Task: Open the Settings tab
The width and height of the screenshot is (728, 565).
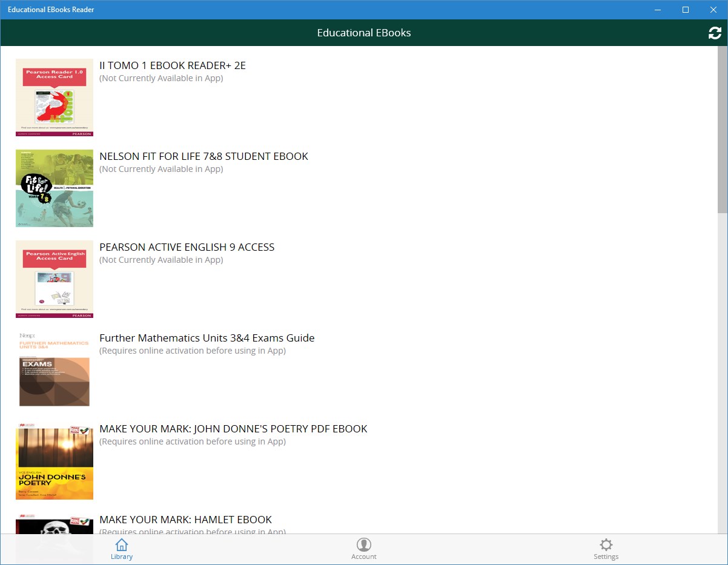Action: tap(606, 549)
